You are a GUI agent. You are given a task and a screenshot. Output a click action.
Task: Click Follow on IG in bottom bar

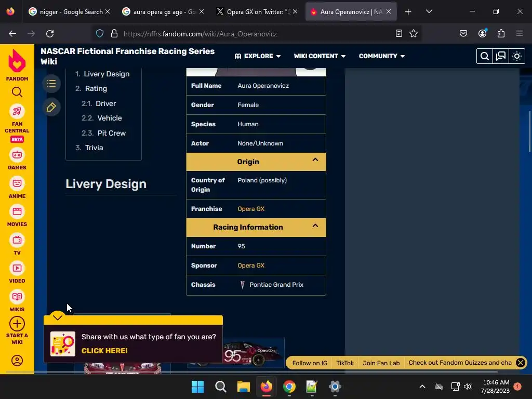click(310, 363)
